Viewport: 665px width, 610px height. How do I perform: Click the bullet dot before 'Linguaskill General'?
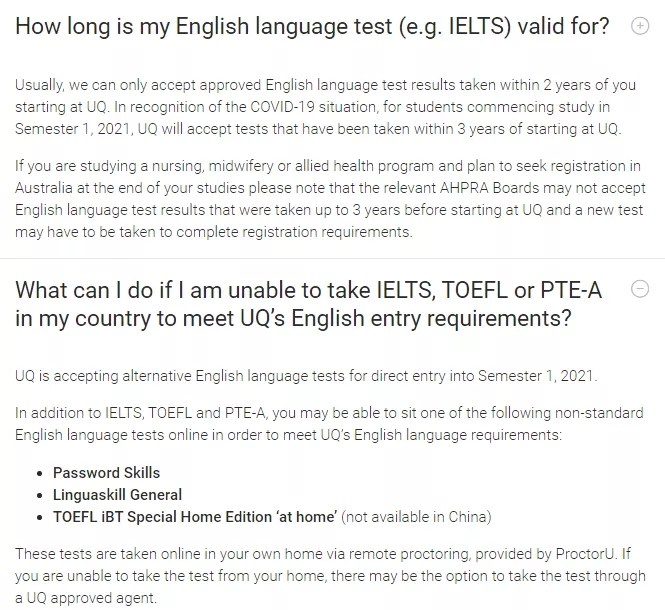coord(40,495)
